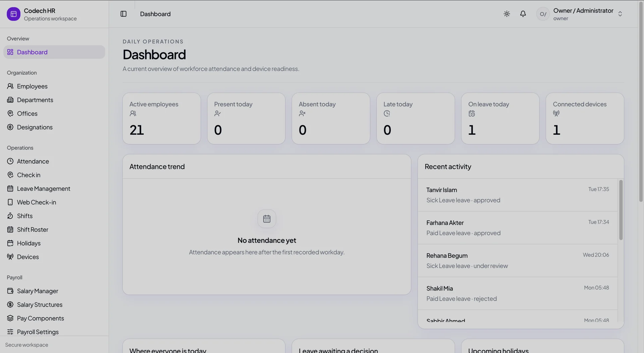The image size is (644, 353).
Task: Open Devices page from sidebar
Action: pos(54,257)
